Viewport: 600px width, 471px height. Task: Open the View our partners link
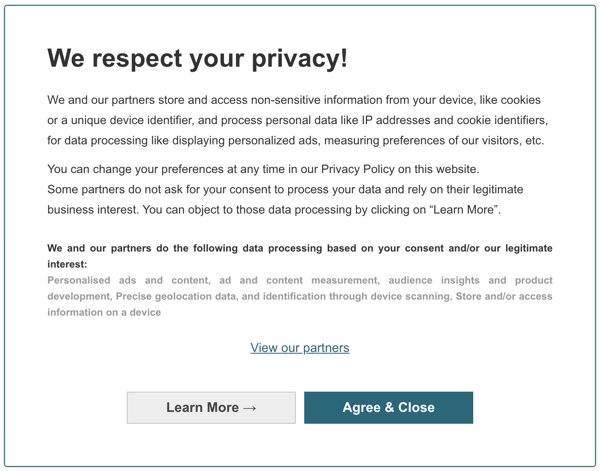click(300, 348)
